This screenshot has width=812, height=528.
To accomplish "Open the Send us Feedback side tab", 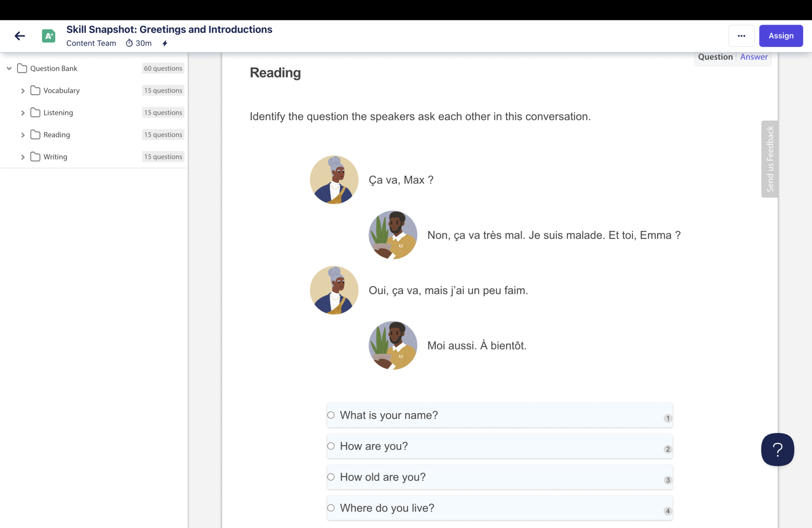I will pos(770,159).
